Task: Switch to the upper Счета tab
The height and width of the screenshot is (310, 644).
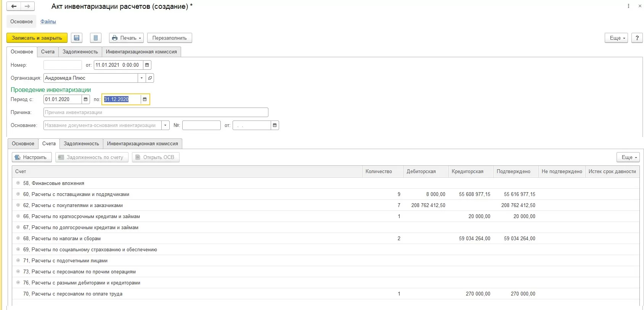Action: [48, 52]
